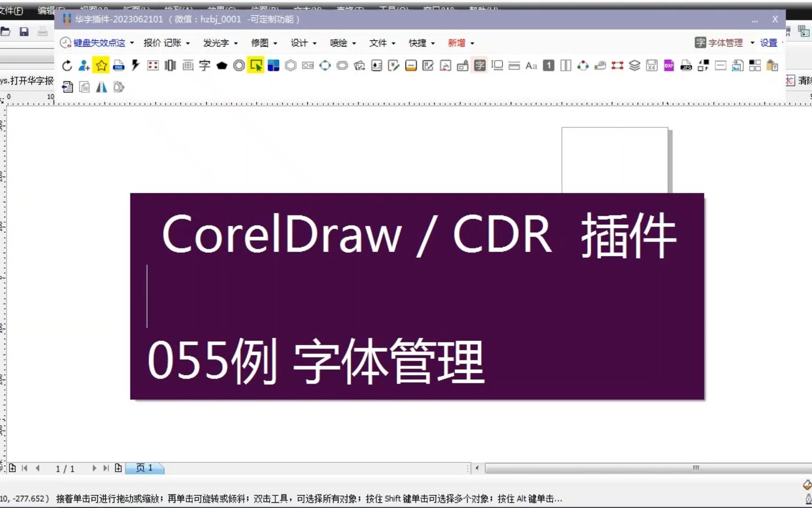Click the JPG export file icon
Screen dimensions: 812x508
(x=686, y=65)
